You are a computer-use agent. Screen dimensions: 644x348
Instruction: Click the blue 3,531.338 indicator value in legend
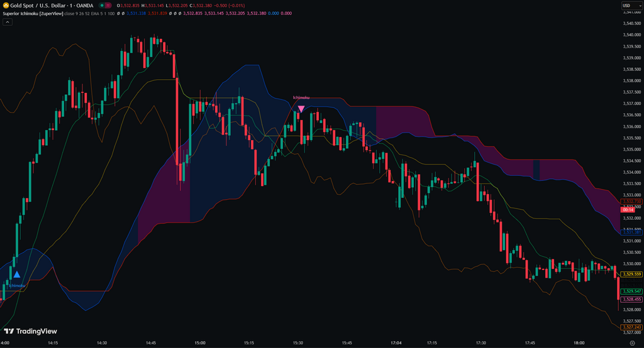pos(136,14)
